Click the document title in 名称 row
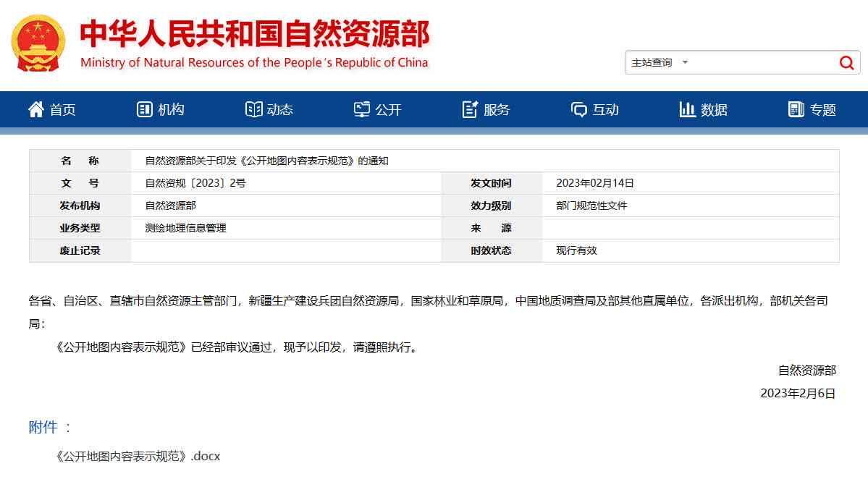This screenshot has width=868, height=495. click(266, 161)
